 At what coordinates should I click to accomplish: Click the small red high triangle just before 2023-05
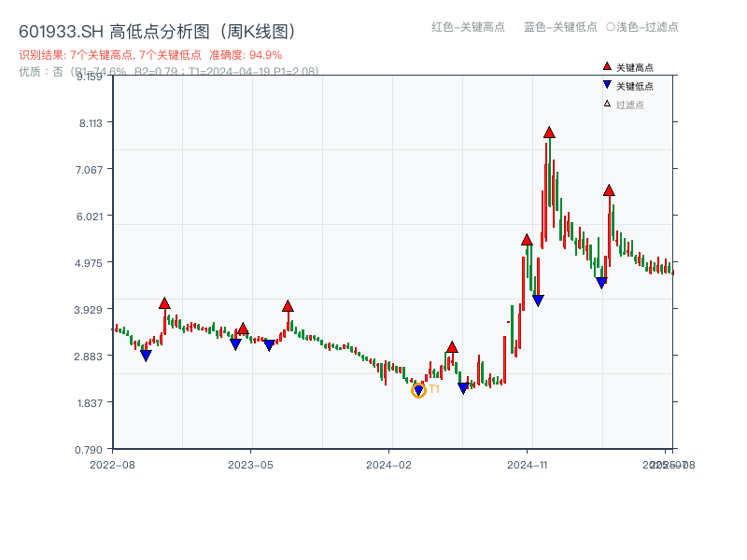[243, 329]
